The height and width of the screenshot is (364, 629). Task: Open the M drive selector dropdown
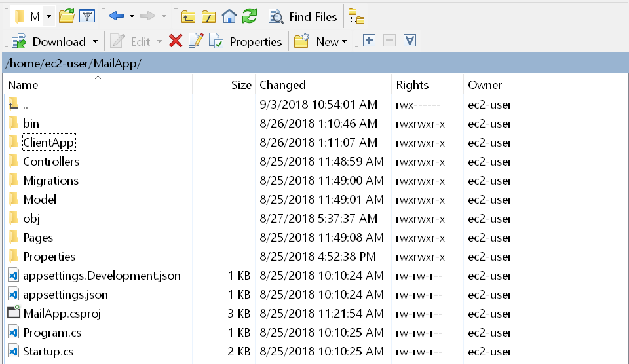pyautogui.click(x=48, y=17)
